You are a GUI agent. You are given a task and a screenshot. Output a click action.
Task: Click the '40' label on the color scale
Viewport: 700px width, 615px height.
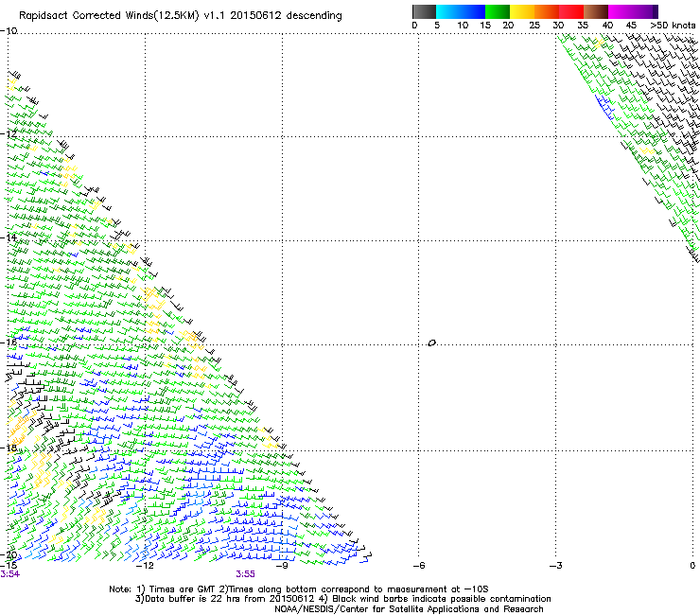(607, 26)
